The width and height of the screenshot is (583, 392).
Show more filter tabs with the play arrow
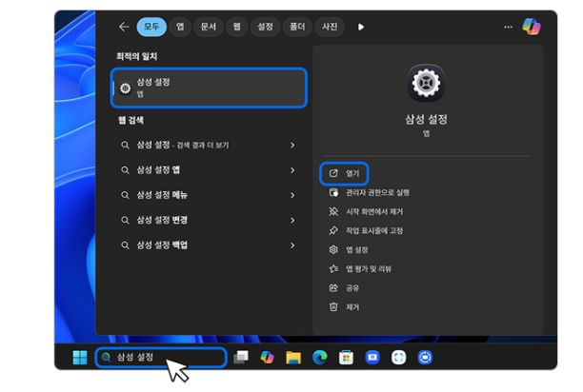361,27
